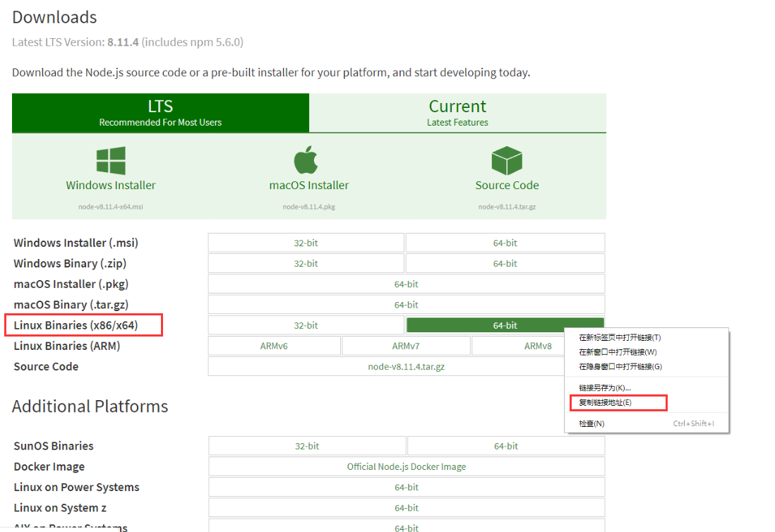Download node-v8.11.4.tar.gz from Source Code row
This screenshot has height=532, width=775.
[407, 367]
